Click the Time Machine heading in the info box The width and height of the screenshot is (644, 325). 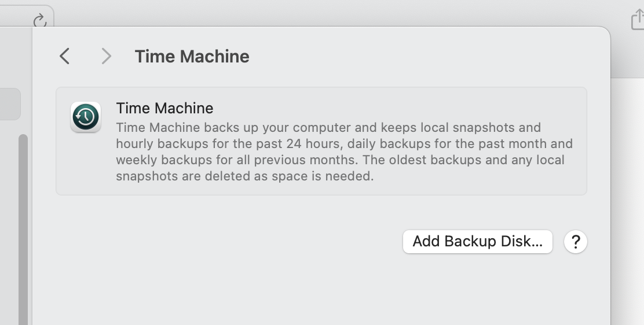click(164, 108)
